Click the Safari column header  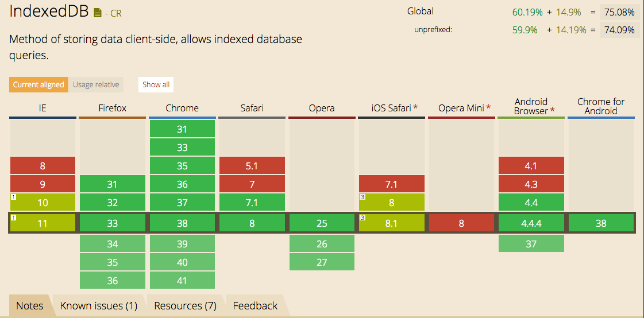click(252, 108)
